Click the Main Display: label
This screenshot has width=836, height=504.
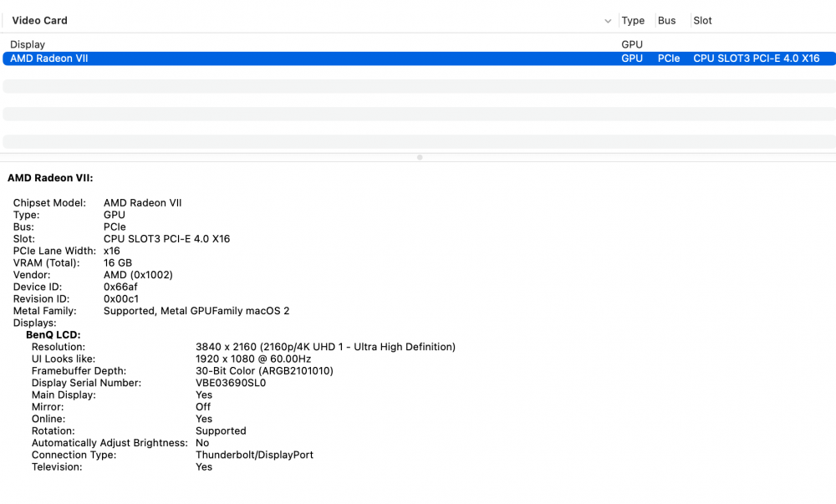coord(64,395)
